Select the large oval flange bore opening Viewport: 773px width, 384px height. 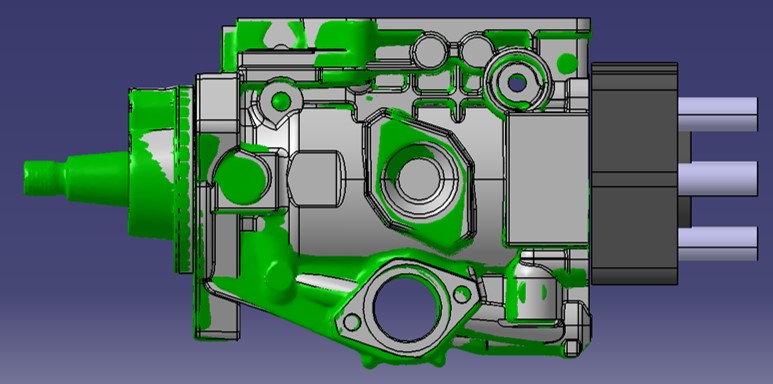coord(407,308)
